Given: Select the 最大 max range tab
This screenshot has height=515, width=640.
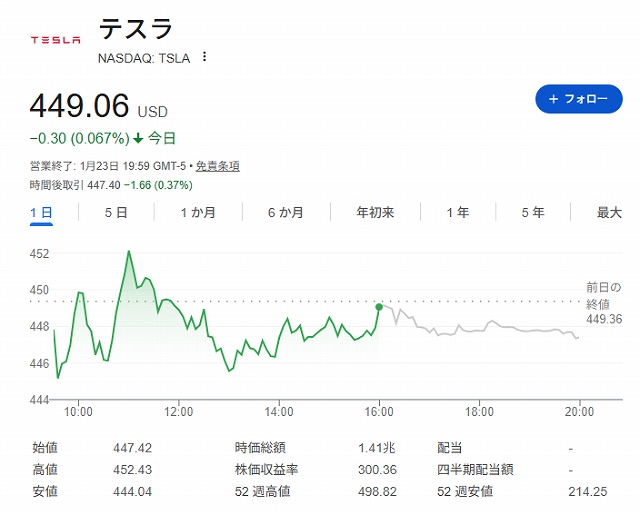Looking at the screenshot, I should point(609,212).
